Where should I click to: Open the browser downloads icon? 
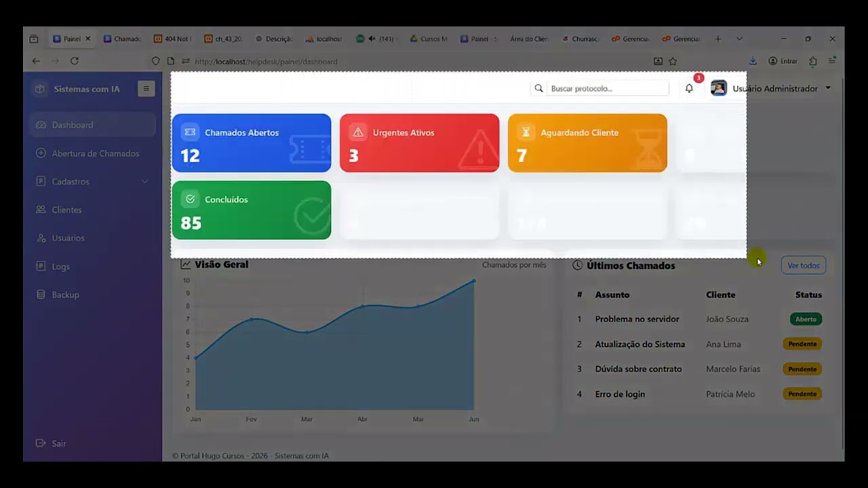pos(753,61)
